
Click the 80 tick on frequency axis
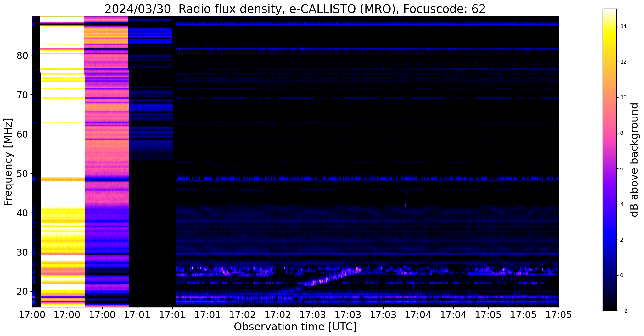pos(22,55)
